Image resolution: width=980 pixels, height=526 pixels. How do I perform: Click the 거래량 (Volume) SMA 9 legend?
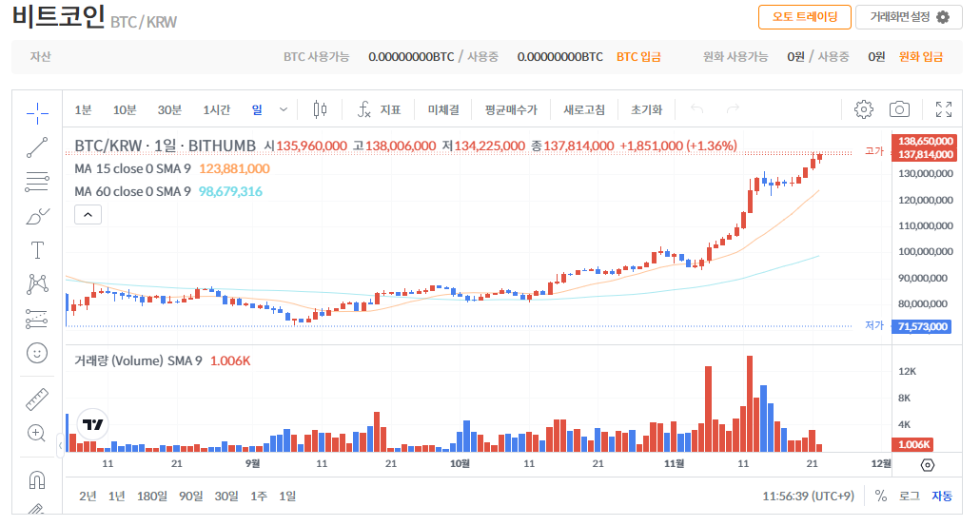[x=138, y=360]
